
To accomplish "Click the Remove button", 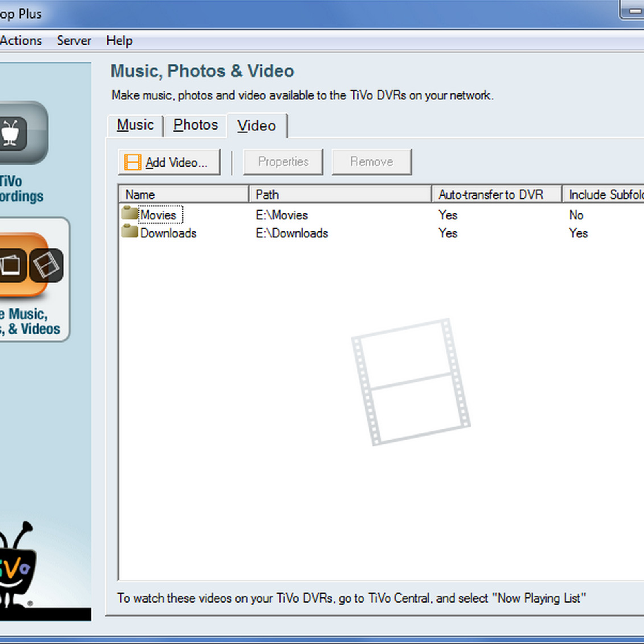I will 372,162.
